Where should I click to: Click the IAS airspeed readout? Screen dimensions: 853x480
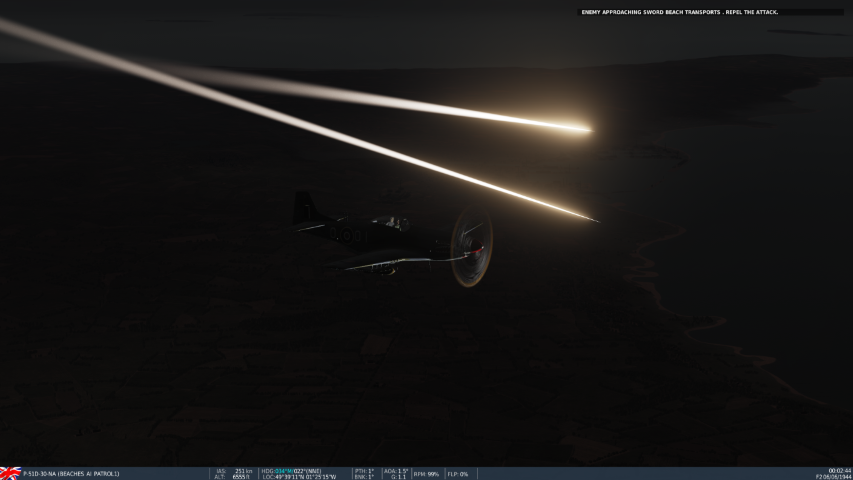pyautogui.click(x=232, y=470)
